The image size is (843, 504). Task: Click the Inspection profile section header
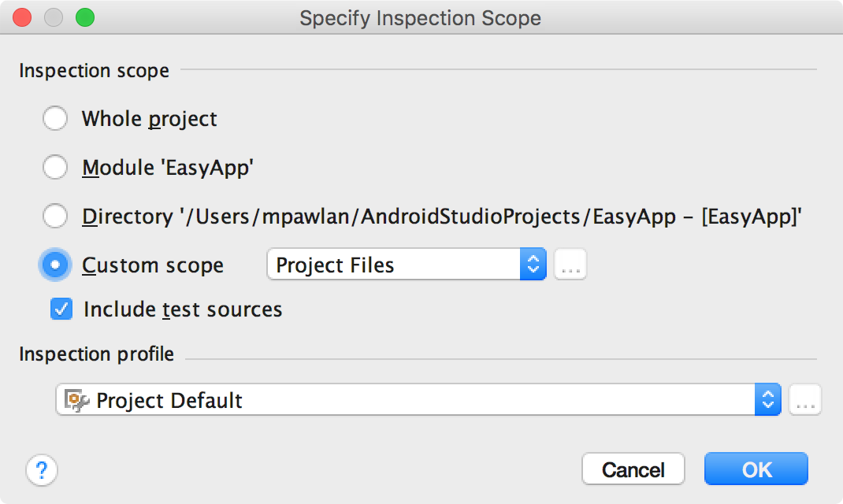click(x=97, y=354)
